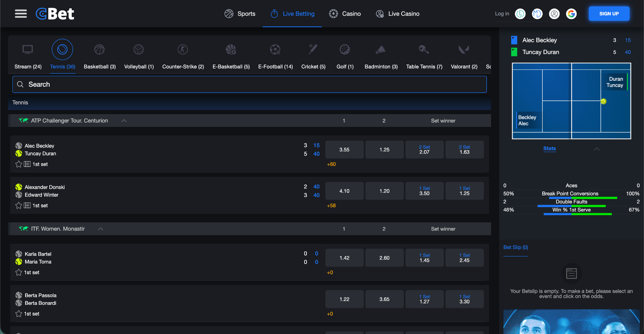
Task: Select the Valorant game icon
Action: (x=464, y=49)
